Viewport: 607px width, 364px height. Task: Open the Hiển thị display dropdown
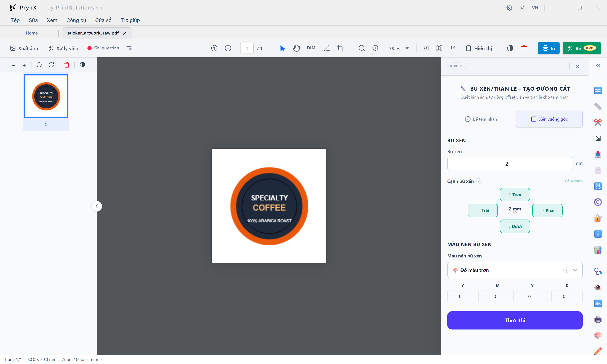pos(481,48)
